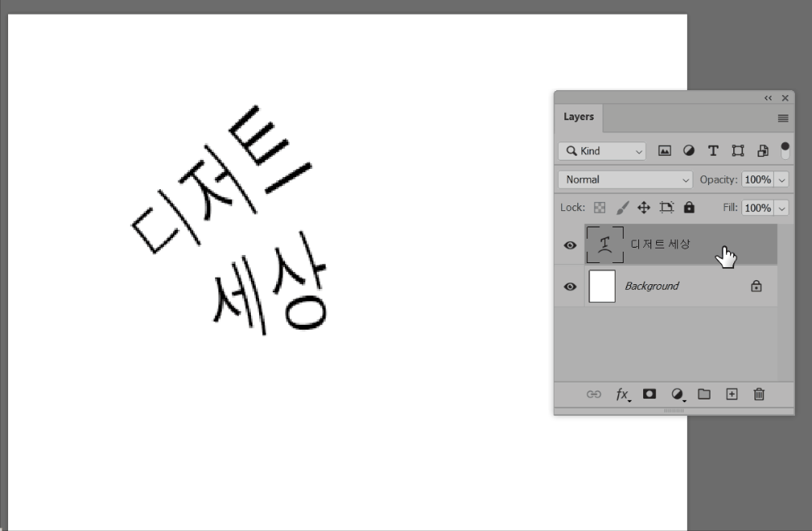Expand the Fill slider arrow
812x531 pixels.
(x=781, y=208)
